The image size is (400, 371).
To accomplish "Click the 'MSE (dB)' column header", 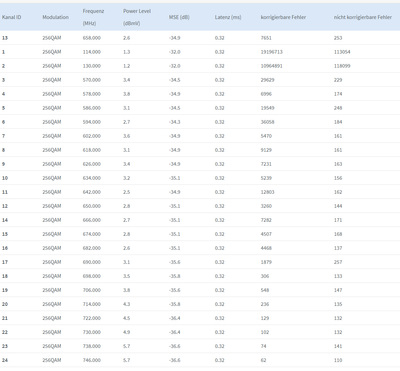I will (x=179, y=17).
